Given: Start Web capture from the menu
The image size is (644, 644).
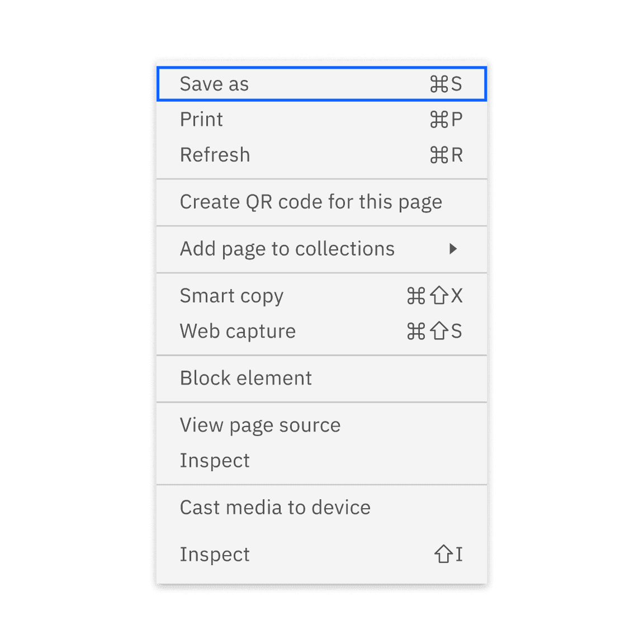Looking at the screenshot, I should (238, 331).
